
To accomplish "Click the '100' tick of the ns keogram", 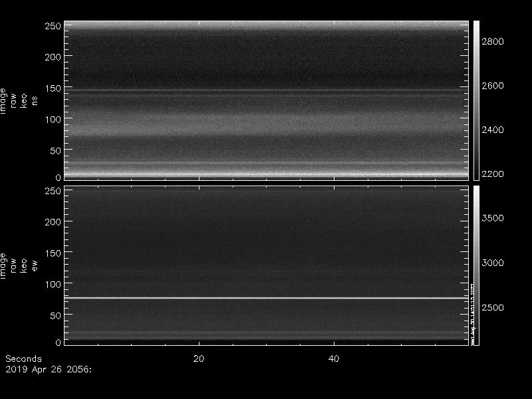I will [53, 120].
